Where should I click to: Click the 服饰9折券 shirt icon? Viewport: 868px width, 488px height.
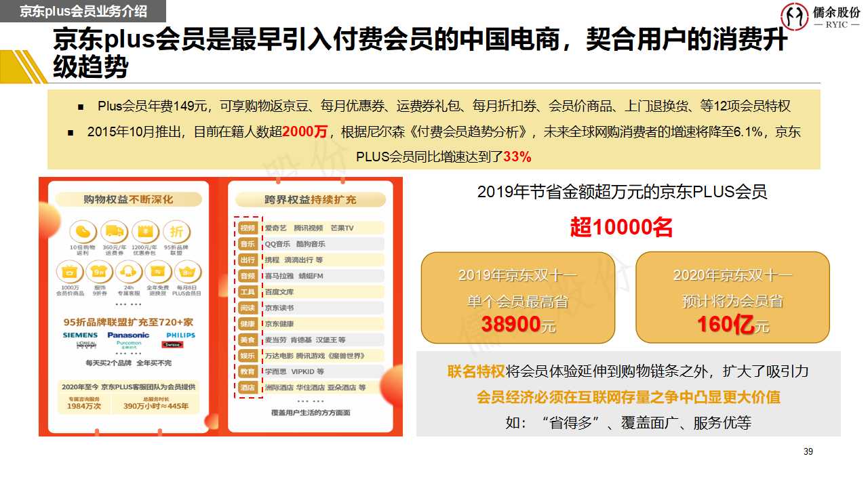[98, 272]
